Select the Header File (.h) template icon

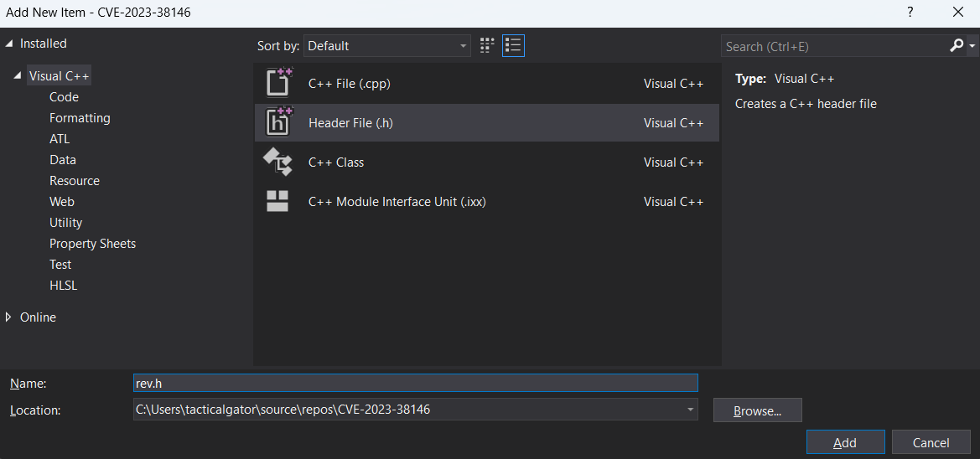click(x=279, y=122)
